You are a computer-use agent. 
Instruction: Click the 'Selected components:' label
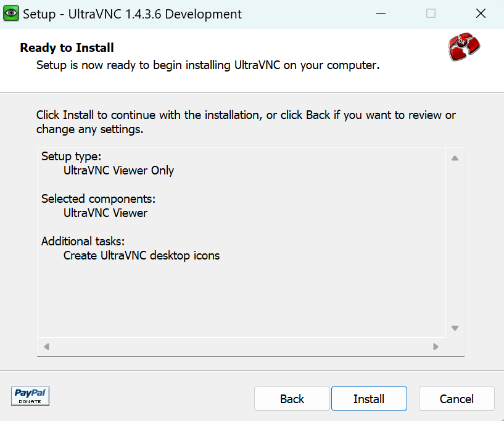[98, 198]
